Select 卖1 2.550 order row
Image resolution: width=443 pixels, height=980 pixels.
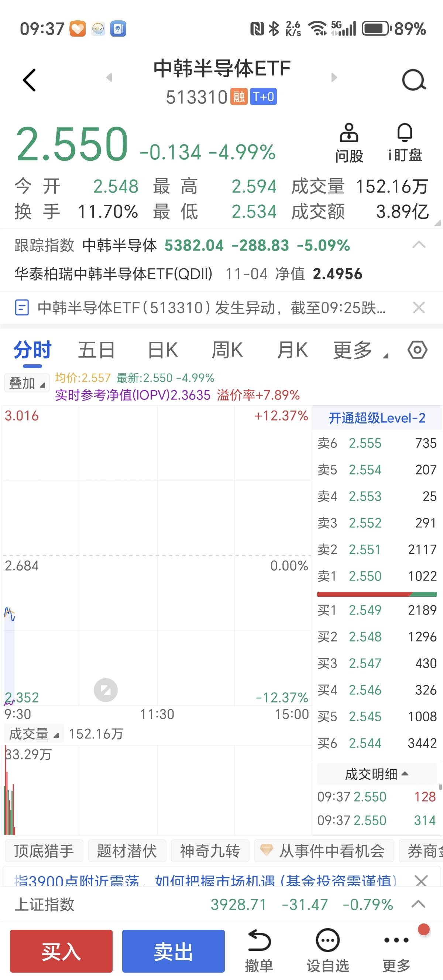pyautogui.click(x=377, y=576)
